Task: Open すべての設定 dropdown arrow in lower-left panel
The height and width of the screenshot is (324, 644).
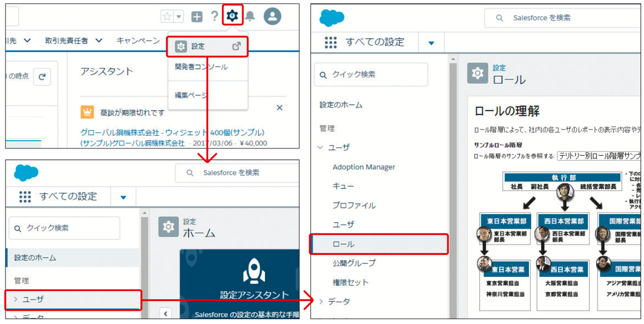Action: click(x=123, y=197)
